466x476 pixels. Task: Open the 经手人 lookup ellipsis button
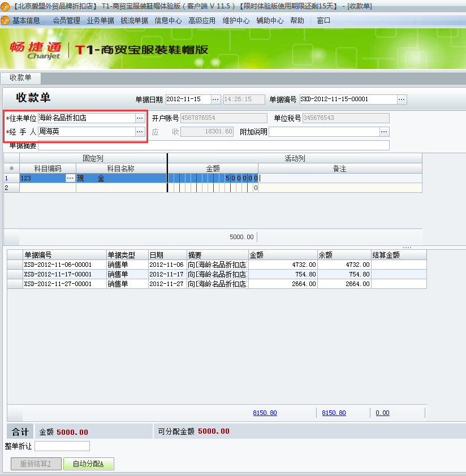140,132
